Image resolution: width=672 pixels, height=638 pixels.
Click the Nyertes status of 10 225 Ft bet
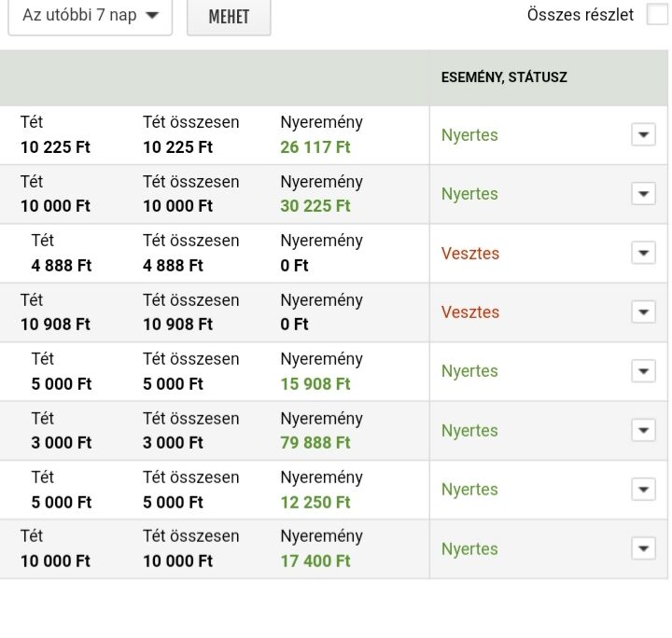click(469, 135)
